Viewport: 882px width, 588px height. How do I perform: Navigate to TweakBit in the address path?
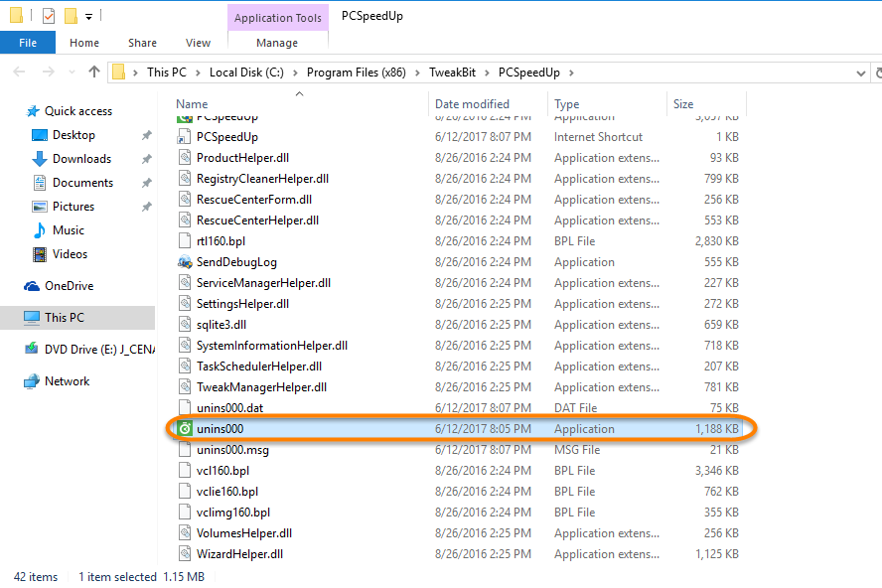452,73
